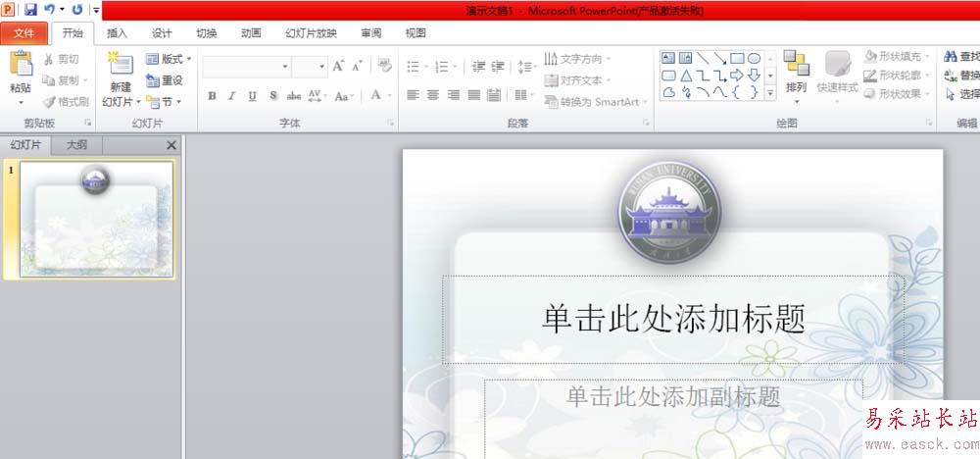Click the 排列 arrange icon
The height and width of the screenshot is (459, 980).
[x=796, y=64]
